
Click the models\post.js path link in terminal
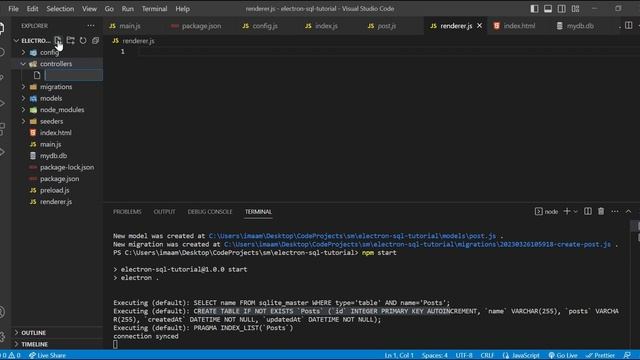pos(352,236)
